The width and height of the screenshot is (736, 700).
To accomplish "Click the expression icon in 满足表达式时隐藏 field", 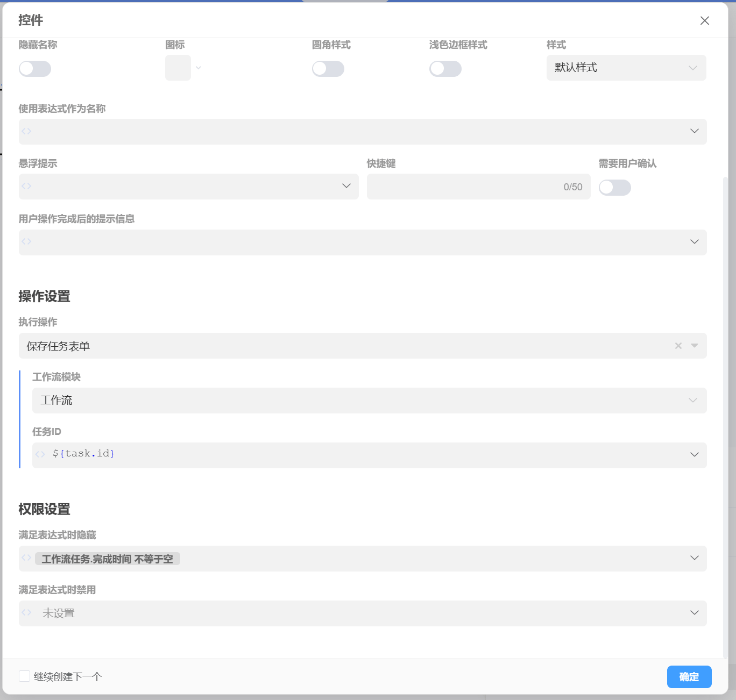I will tap(26, 558).
